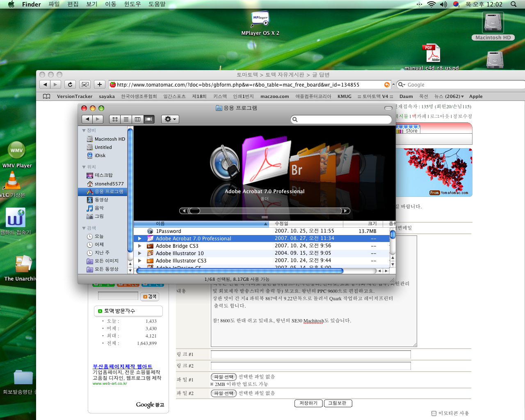Enable the 이모티콘 사용 checkbox
The image size is (525, 420).
pyautogui.click(x=434, y=413)
